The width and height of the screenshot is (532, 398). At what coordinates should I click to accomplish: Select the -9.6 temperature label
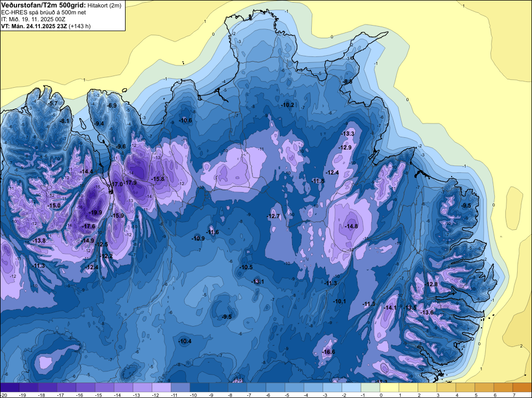pos(121,146)
